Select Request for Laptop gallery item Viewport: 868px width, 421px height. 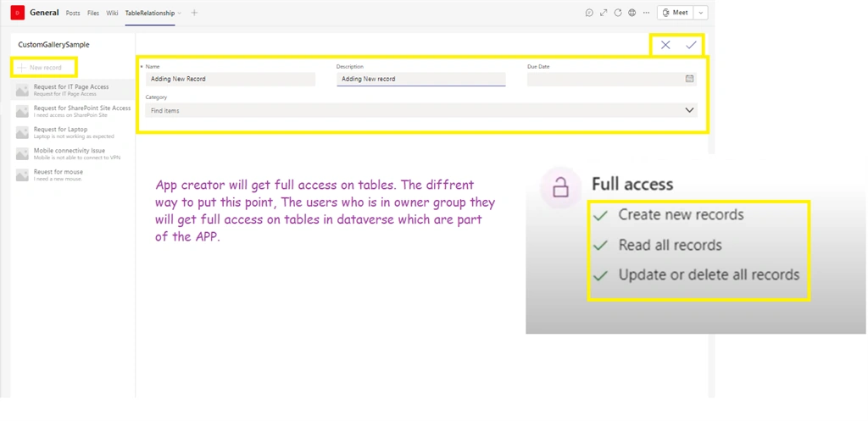click(x=73, y=132)
